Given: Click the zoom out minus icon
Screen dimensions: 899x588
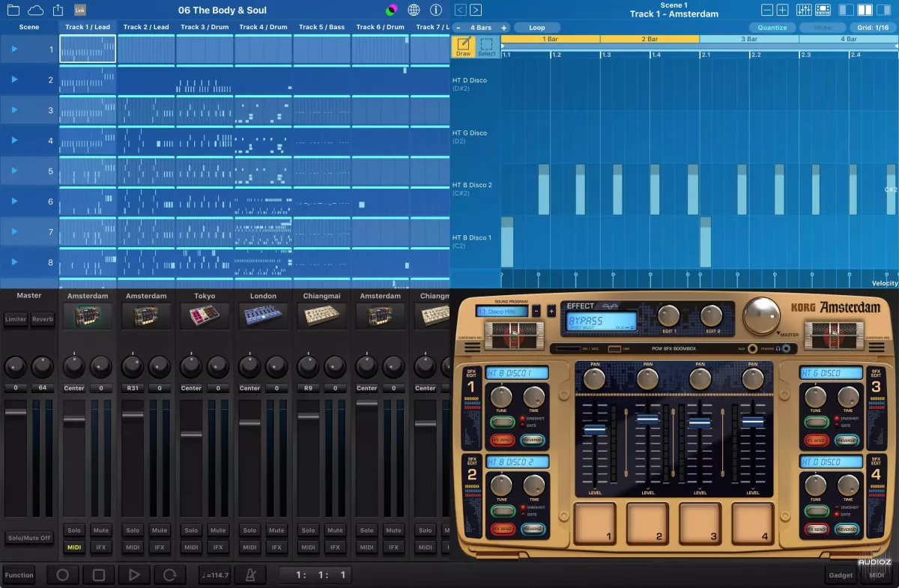Looking at the screenshot, I should (766, 10).
